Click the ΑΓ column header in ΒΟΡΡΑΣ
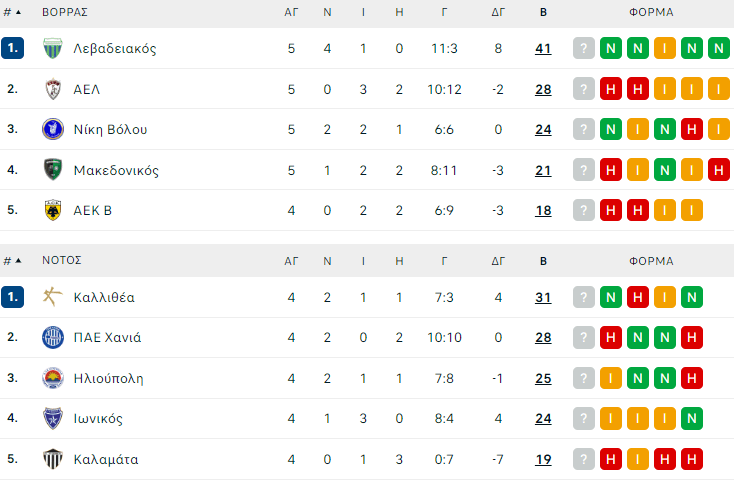Image resolution: width=734 pixels, height=480 pixels. [291, 13]
